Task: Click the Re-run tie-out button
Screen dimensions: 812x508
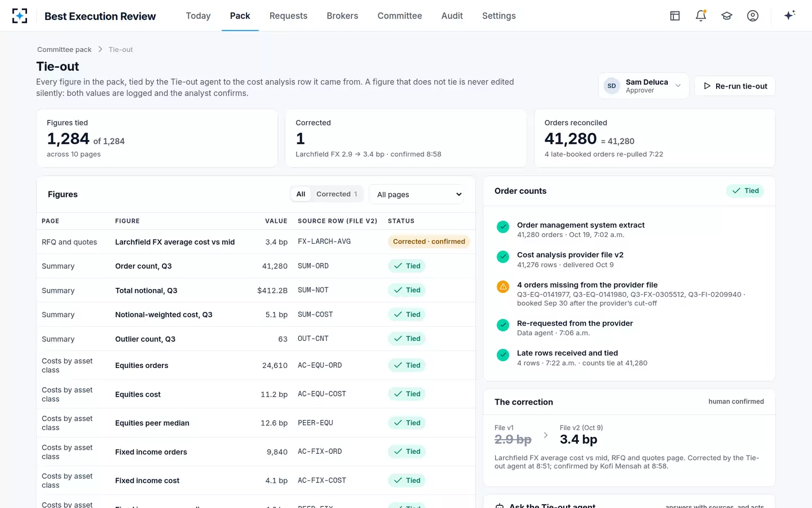Action: (735, 86)
